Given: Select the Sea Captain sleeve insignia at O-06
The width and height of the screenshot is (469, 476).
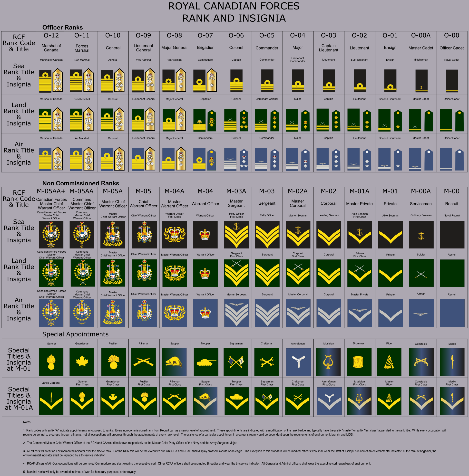Looking at the screenshot, I should pyautogui.click(x=236, y=81).
